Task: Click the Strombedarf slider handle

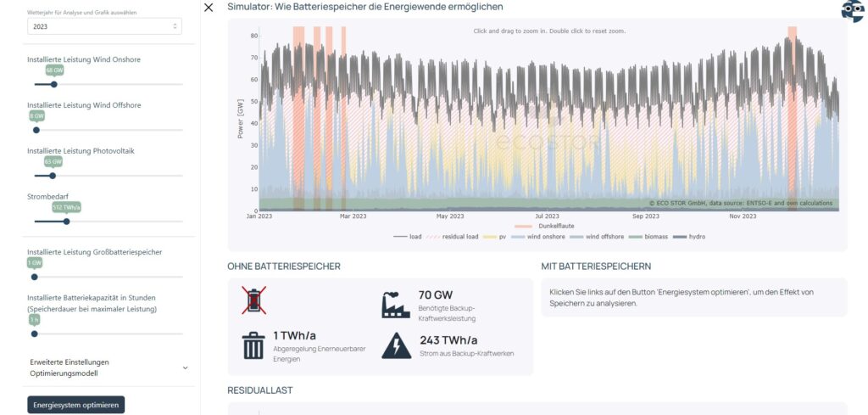Action: pyautogui.click(x=66, y=222)
